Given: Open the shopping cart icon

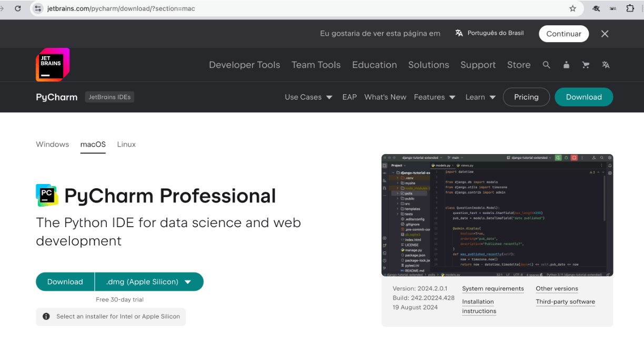Looking at the screenshot, I should [x=586, y=65].
